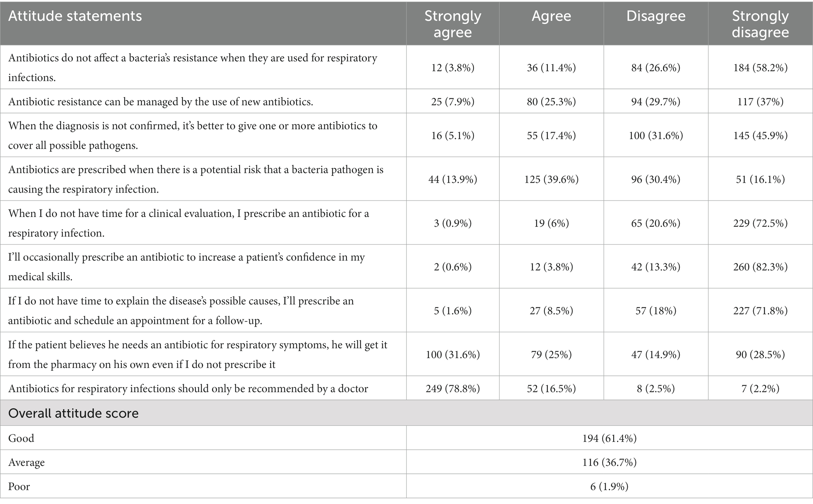Select the statement about patient's confidence in medical skills
This screenshot has width=813, height=504.
[186, 267]
